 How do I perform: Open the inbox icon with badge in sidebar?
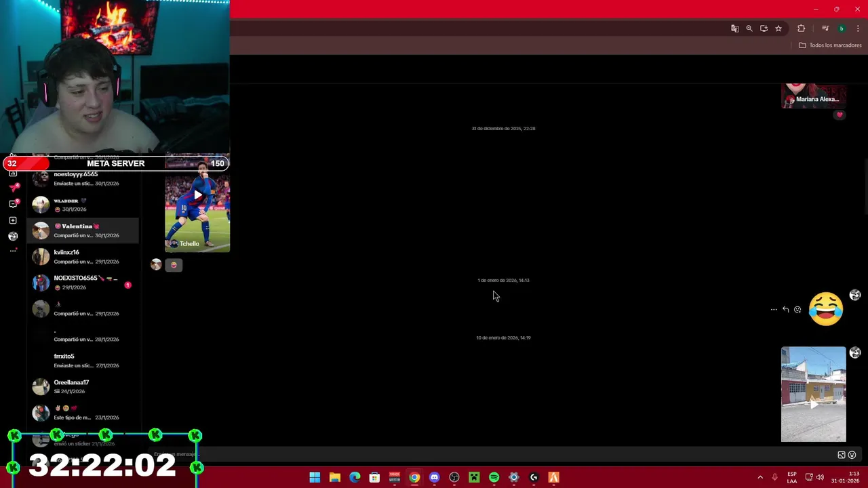pos(13,203)
